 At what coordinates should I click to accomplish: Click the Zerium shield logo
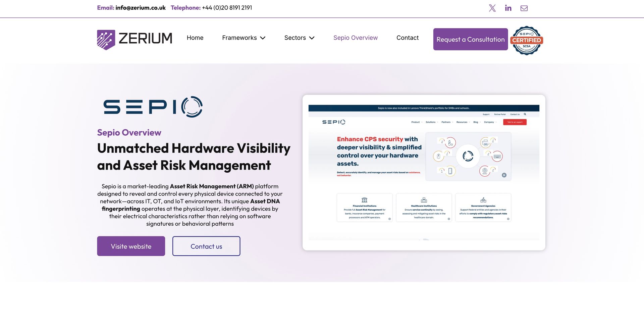point(106,40)
